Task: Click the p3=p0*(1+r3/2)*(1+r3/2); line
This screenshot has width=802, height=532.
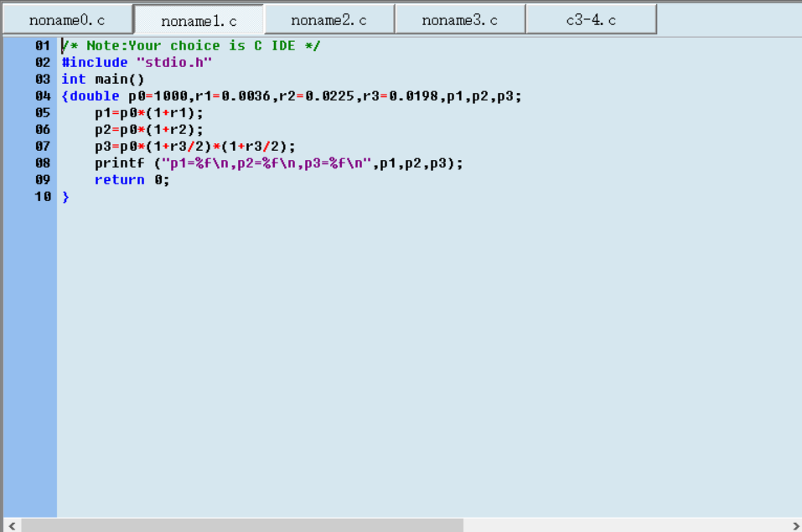Action: click(195, 147)
